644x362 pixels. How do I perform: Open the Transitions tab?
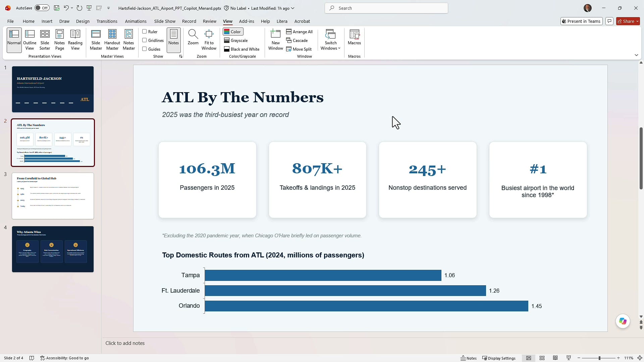pyautogui.click(x=107, y=21)
